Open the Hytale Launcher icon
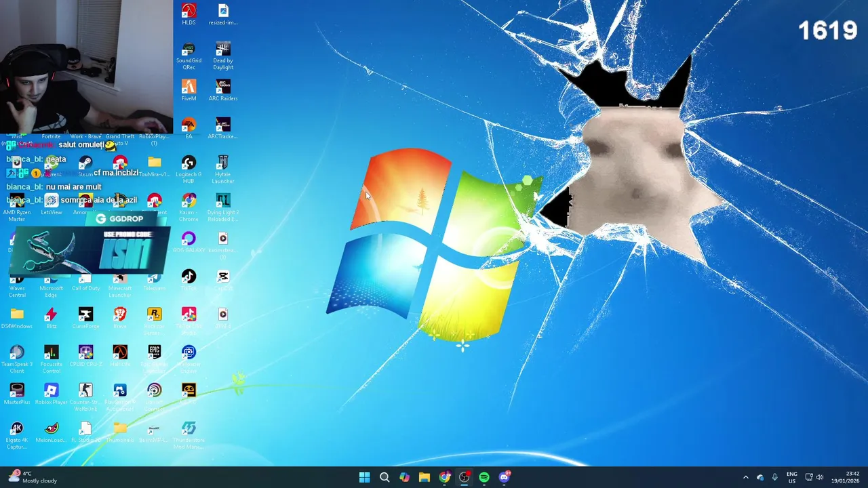 click(223, 169)
